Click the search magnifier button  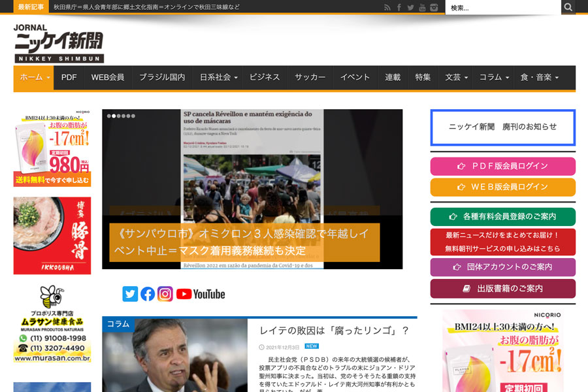[568, 7]
